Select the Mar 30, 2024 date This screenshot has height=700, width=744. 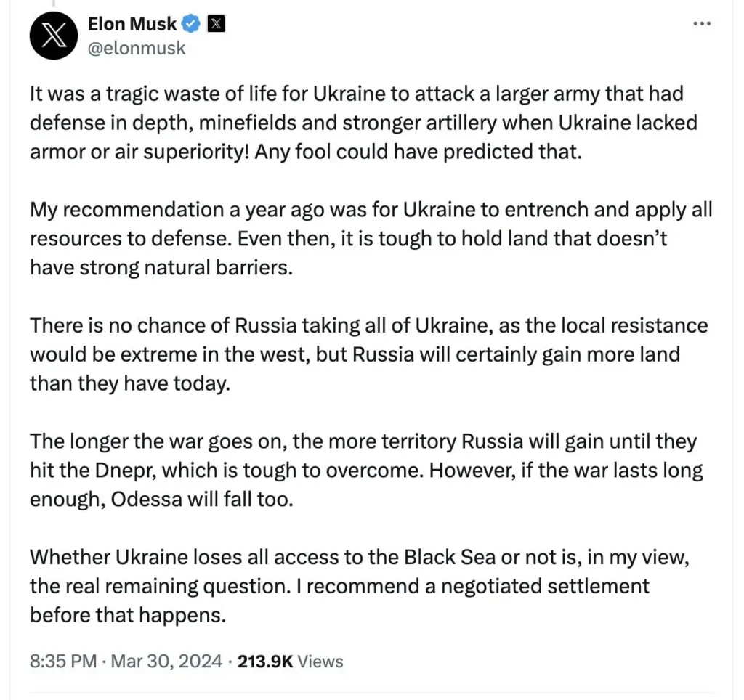166,661
